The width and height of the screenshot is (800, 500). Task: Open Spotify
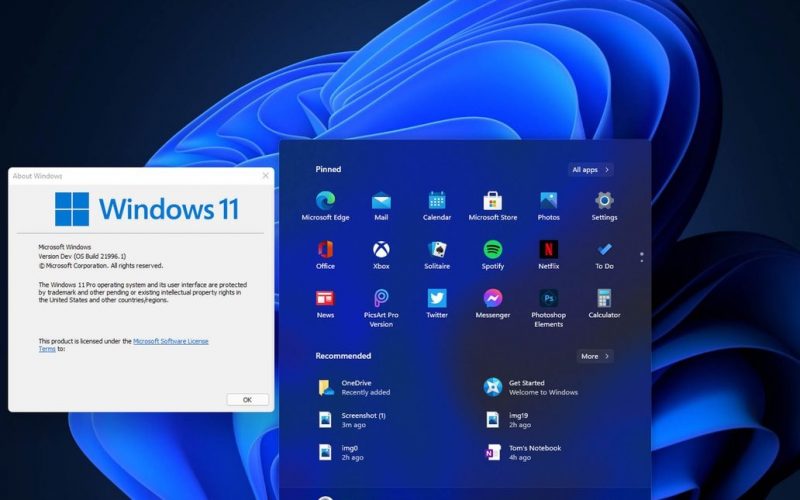click(x=492, y=255)
